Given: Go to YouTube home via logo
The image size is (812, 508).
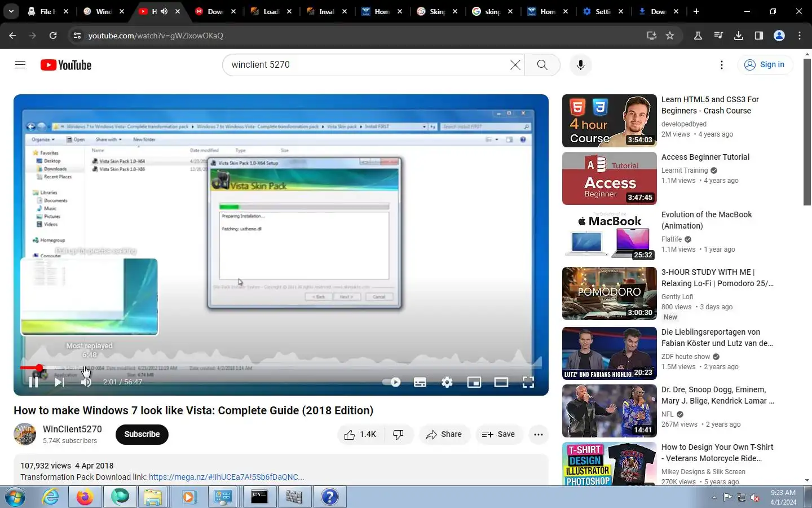Looking at the screenshot, I should pyautogui.click(x=66, y=65).
